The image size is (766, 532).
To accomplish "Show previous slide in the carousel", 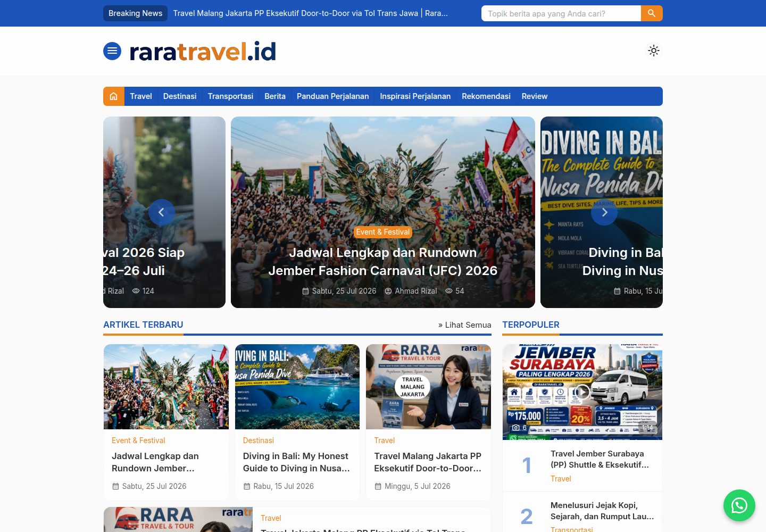I will pyautogui.click(x=162, y=212).
